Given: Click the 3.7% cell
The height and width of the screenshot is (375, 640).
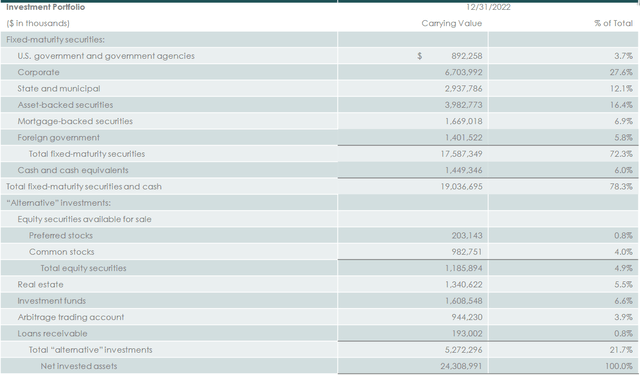Looking at the screenshot, I should 623,56.
